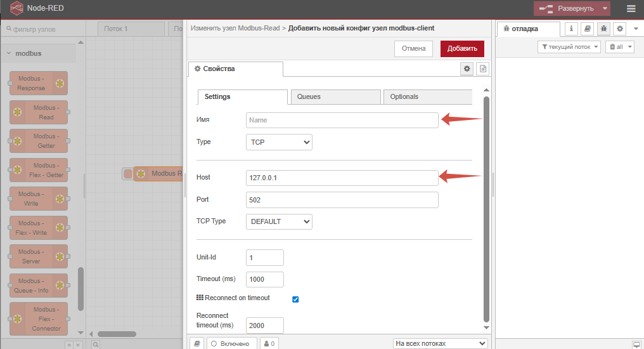Viewport: 644px width, 349px height.
Task: Click the users count icon button
Action: coord(269,344)
